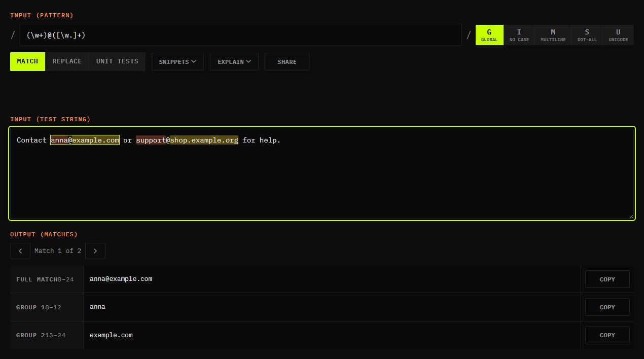Go to previous match arrow
Viewport: 644px width, 359px height.
click(x=20, y=251)
